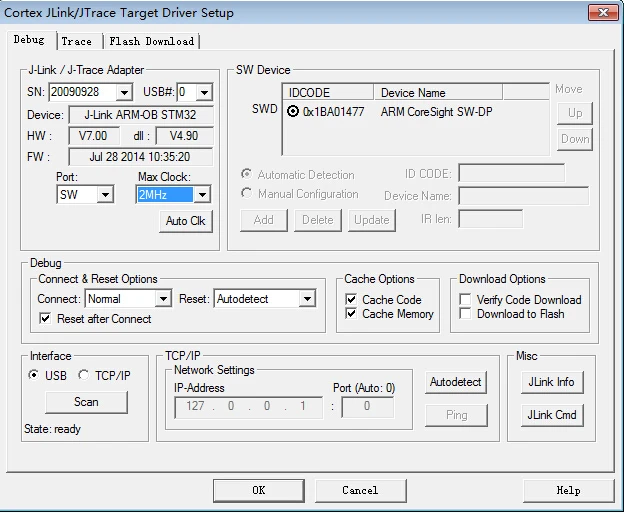Select the 0x1BA01477 IDCODE radio button

[x=293, y=111]
